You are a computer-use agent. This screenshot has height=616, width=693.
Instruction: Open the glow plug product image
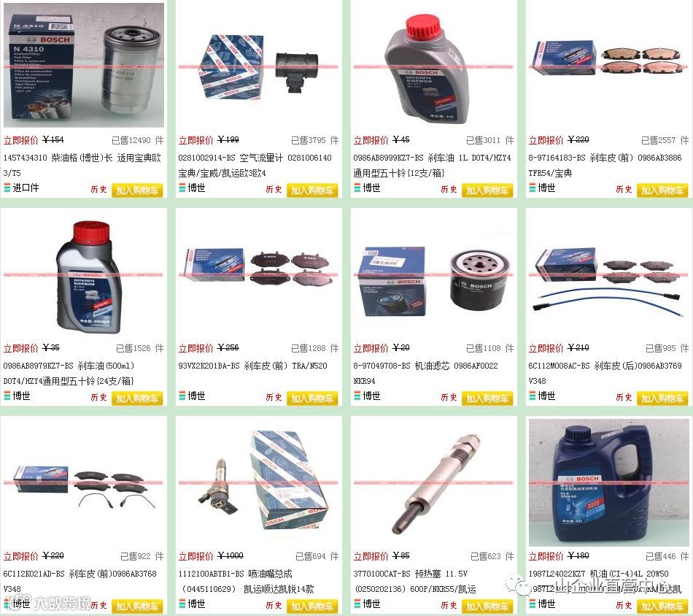click(435, 483)
